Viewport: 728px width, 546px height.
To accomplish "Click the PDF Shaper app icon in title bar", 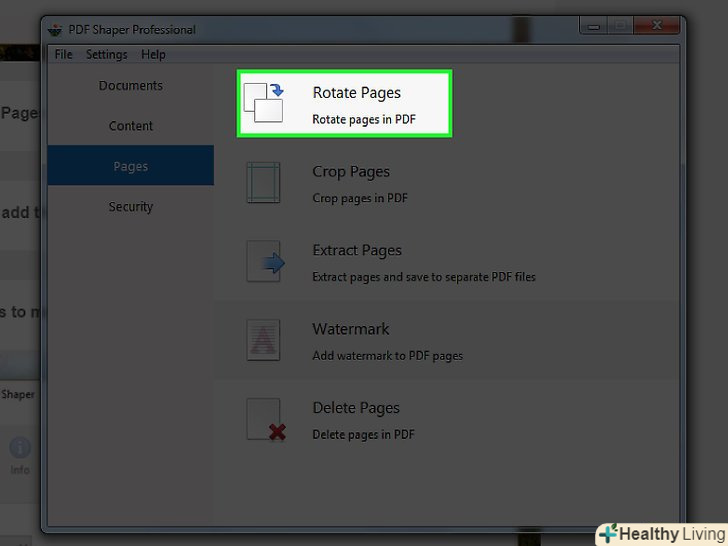I will pos(55,30).
